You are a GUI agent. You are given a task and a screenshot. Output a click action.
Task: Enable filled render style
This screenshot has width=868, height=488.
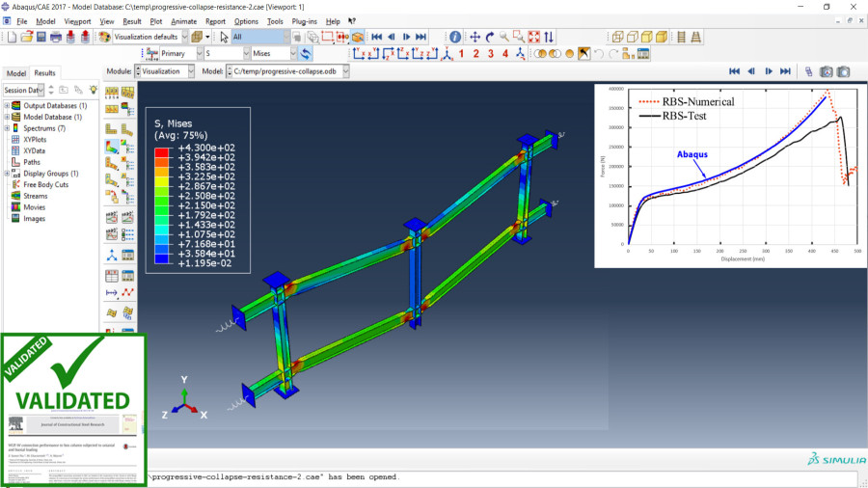[647, 37]
